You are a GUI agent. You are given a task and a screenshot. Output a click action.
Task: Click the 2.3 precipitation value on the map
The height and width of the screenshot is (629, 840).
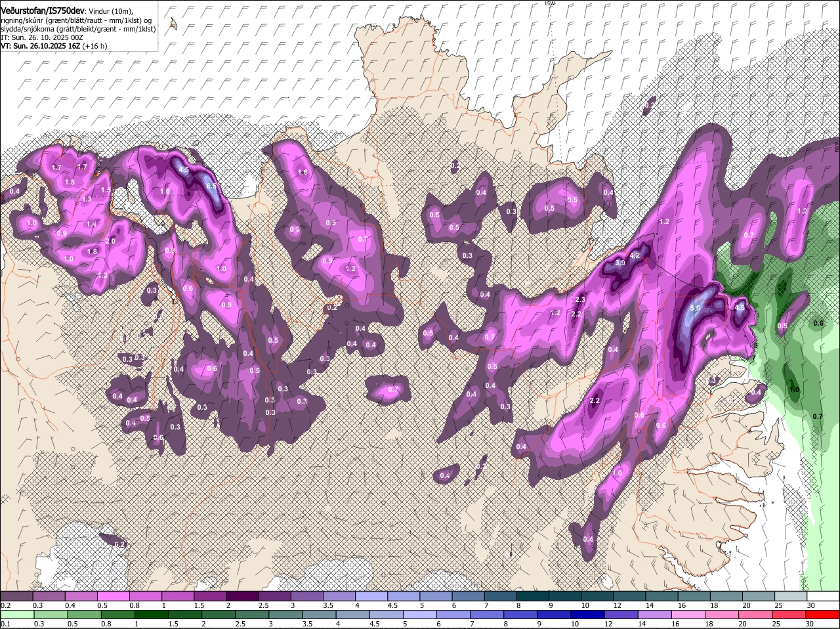pyautogui.click(x=579, y=300)
